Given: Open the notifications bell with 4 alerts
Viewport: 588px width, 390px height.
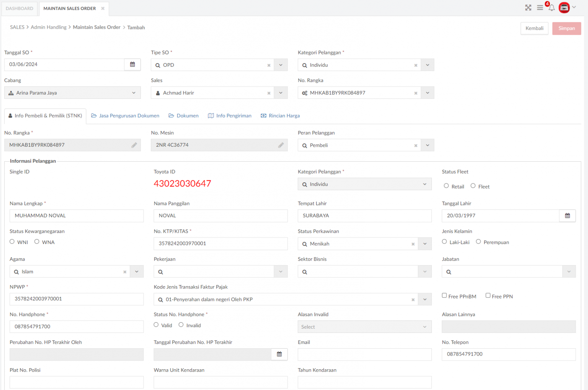Looking at the screenshot, I should 551,7.
